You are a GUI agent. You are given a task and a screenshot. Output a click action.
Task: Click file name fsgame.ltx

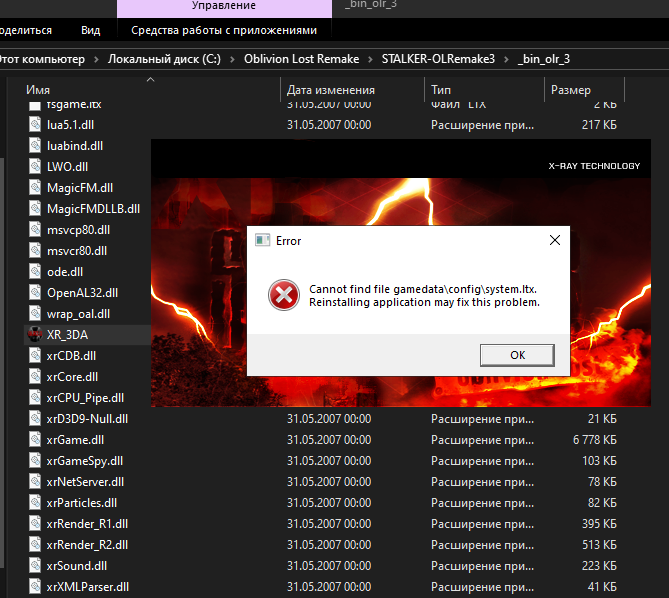(x=74, y=105)
